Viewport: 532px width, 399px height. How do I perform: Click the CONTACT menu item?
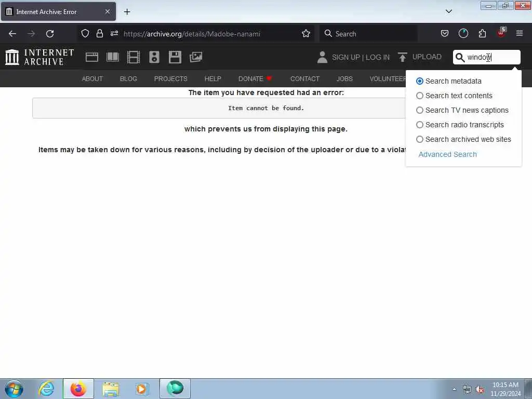click(305, 79)
